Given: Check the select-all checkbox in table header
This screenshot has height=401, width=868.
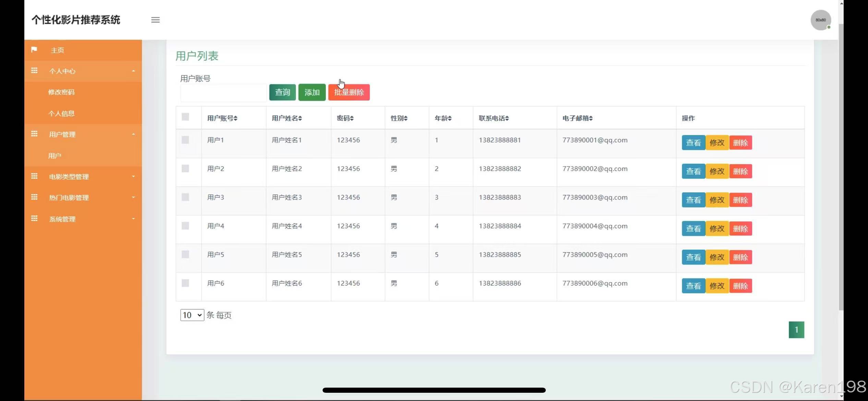Looking at the screenshot, I should point(185,117).
